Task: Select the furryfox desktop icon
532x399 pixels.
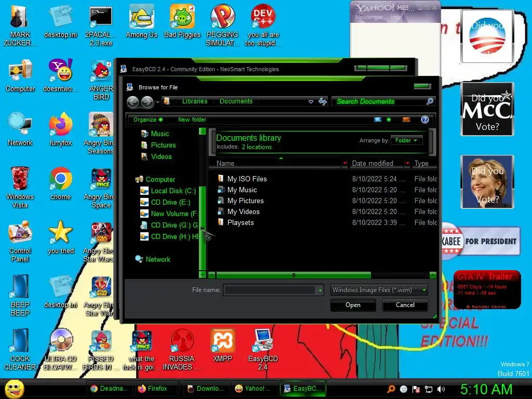Action: coord(61,129)
